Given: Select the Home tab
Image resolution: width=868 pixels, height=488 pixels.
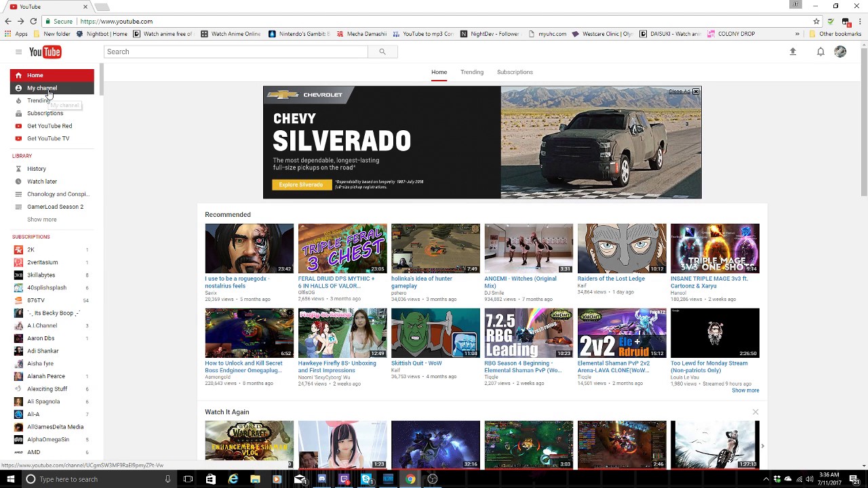Looking at the screenshot, I should [439, 72].
